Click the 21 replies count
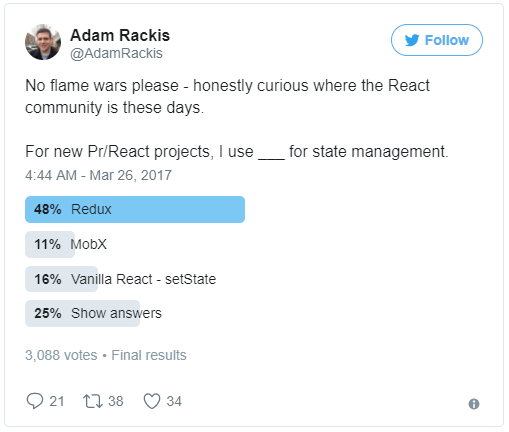The height and width of the screenshot is (432, 509). coord(57,401)
